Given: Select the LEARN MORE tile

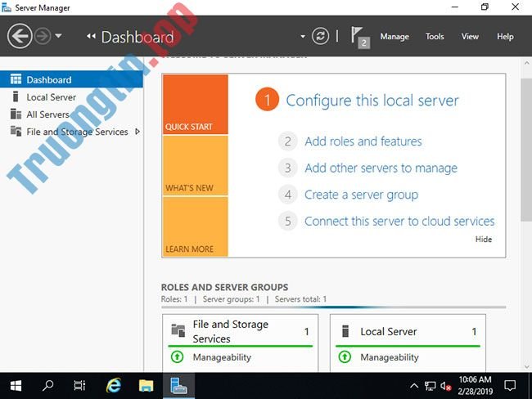Looking at the screenshot, I should pyautogui.click(x=195, y=226).
